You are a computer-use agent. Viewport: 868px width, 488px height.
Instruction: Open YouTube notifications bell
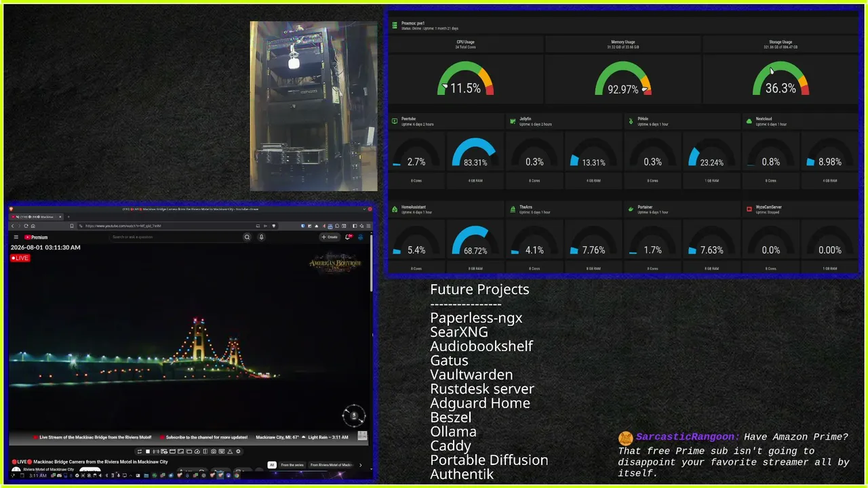(349, 237)
